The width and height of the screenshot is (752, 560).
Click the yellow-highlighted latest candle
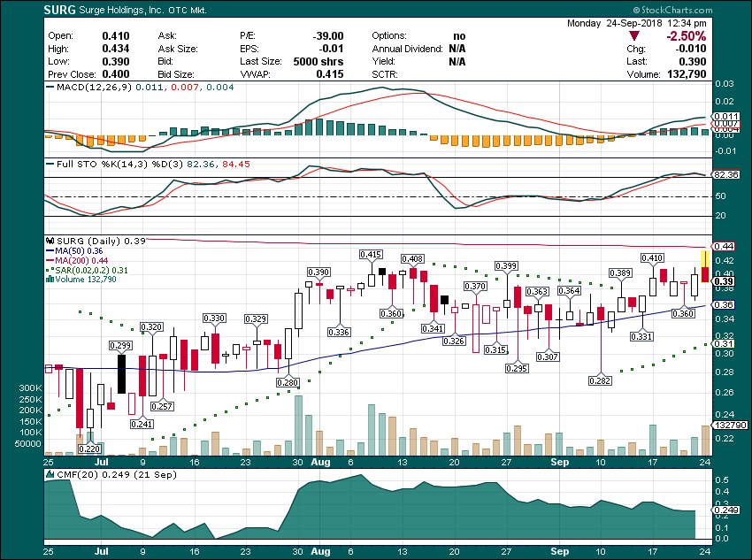705,266
